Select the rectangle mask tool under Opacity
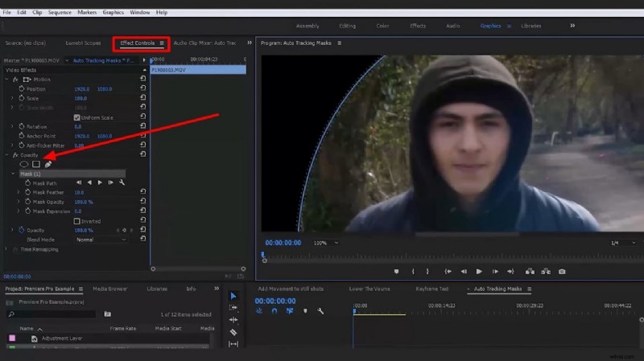This screenshot has width=644, height=361. tap(36, 164)
